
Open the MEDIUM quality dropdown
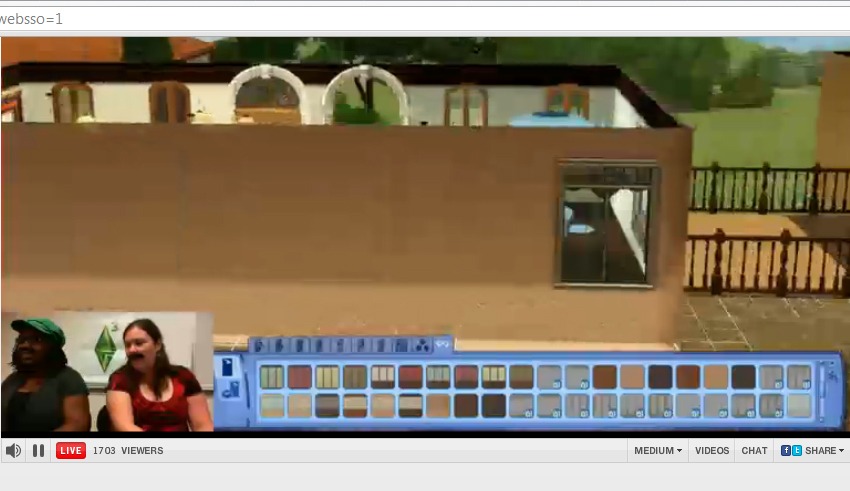(x=658, y=450)
